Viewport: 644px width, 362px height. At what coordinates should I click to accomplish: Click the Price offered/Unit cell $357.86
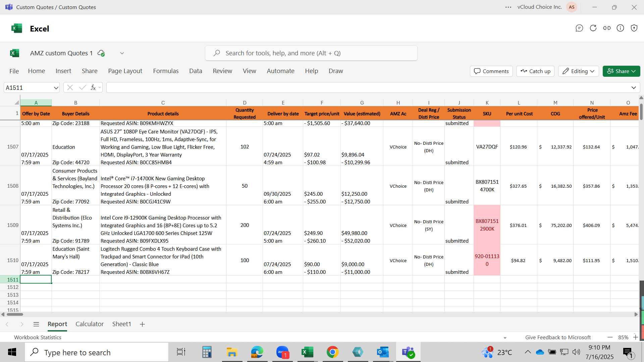coord(592,186)
